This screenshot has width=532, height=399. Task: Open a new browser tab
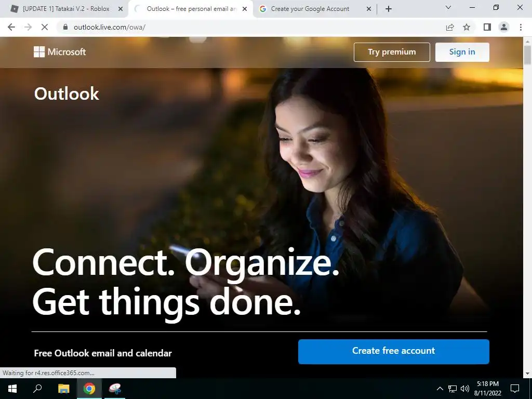pyautogui.click(x=389, y=9)
